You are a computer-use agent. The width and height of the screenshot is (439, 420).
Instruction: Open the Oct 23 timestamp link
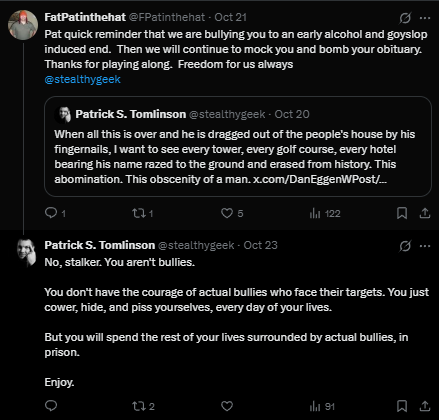tap(260, 245)
